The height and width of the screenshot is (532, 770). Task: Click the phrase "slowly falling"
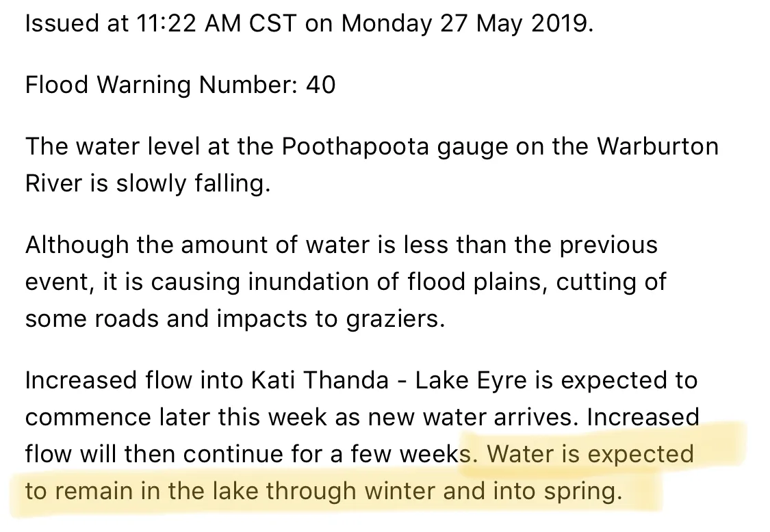192,183
